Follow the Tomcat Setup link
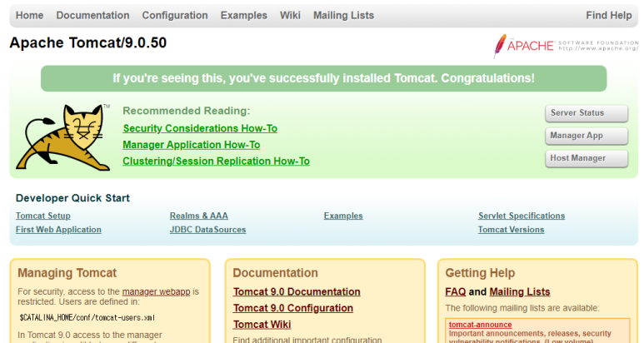The image size is (644, 343). point(43,216)
